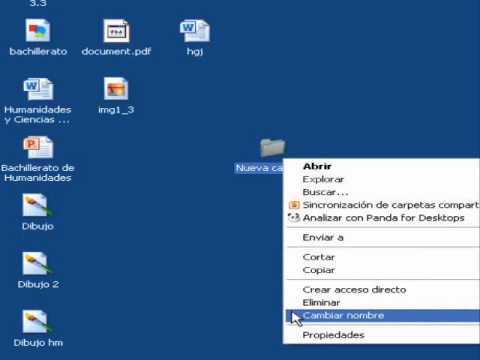The image size is (480, 360).
Task: Choose Cambiar nombre in the context menu
Action: point(382,316)
